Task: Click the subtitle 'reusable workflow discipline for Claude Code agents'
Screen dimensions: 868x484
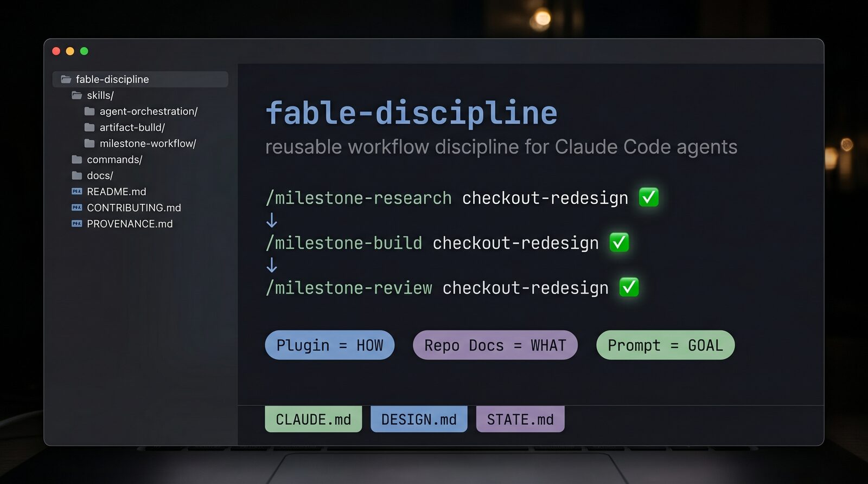Action: pyautogui.click(x=501, y=147)
